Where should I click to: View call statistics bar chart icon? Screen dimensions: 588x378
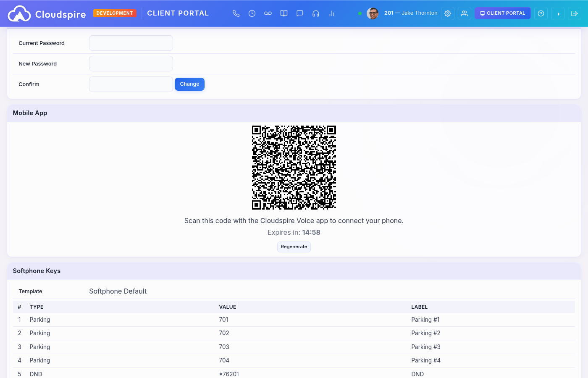(x=332, y=13)
